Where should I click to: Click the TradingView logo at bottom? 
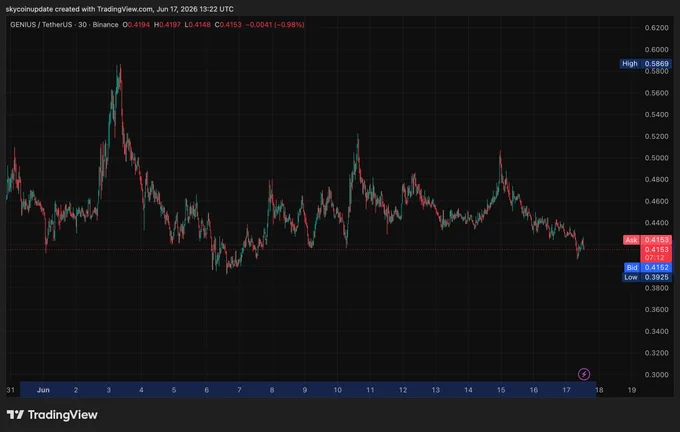(52, 415)
